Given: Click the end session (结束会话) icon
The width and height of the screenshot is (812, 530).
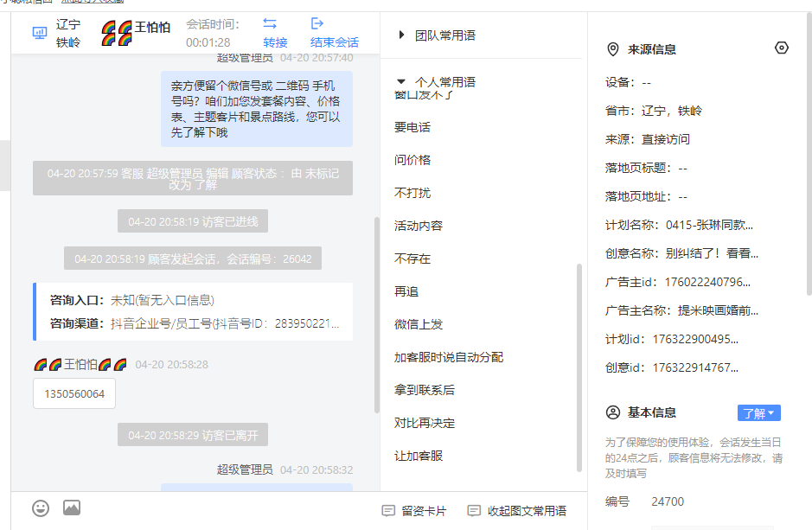Looking at the screenshot, I should pos(316,23).
